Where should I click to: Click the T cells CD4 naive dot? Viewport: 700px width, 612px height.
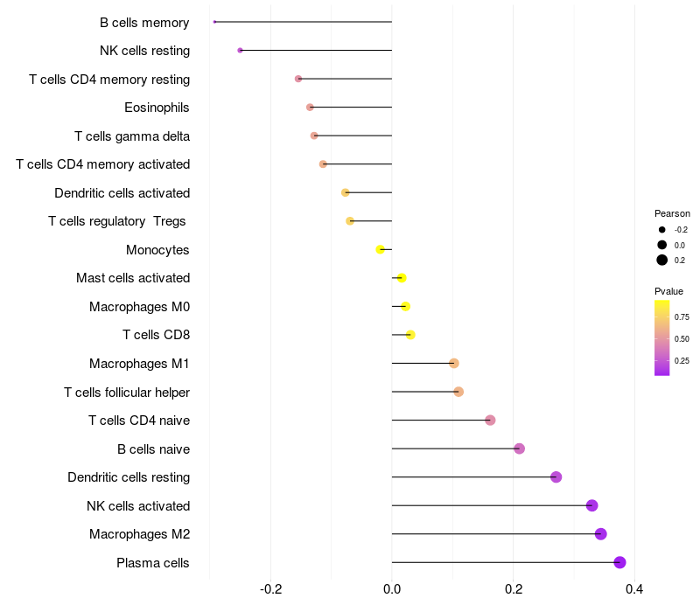490,421
